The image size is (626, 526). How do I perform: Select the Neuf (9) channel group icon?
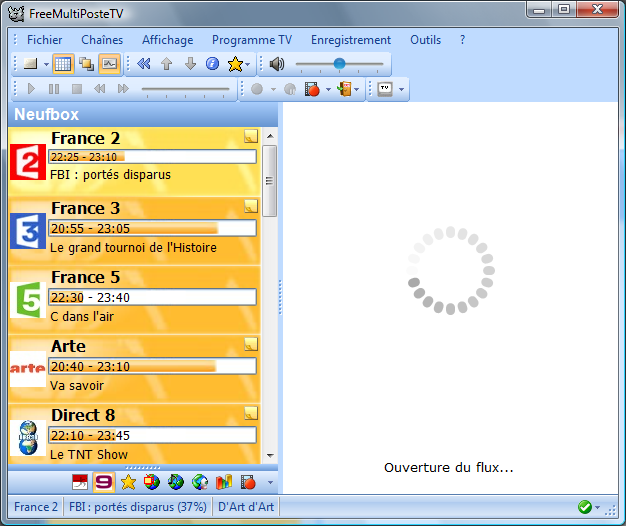tap(104, 482)
